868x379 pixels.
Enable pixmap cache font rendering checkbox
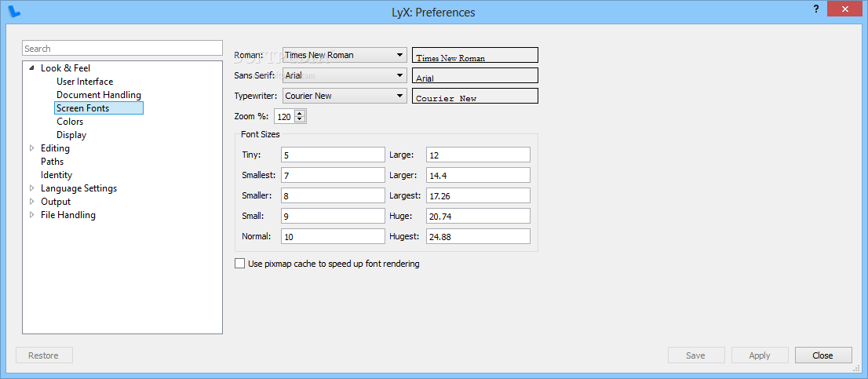click(x=239, y=264)
